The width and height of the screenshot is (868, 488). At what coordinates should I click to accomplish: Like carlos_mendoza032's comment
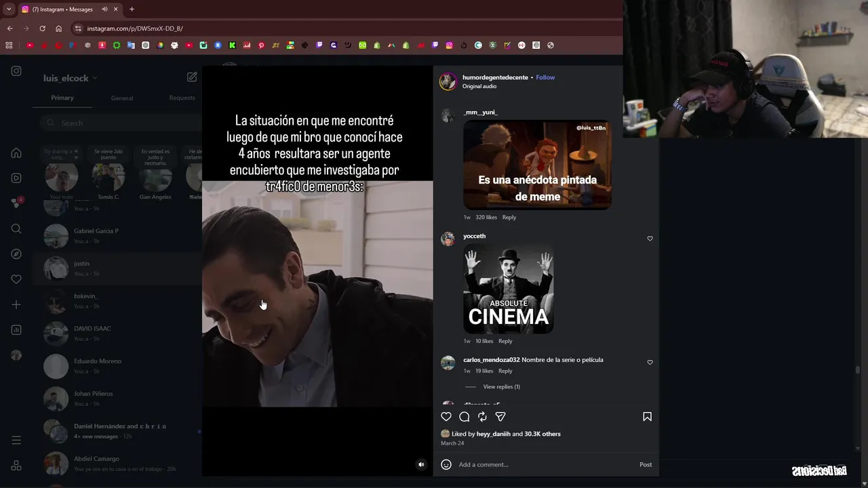point(650,363)
